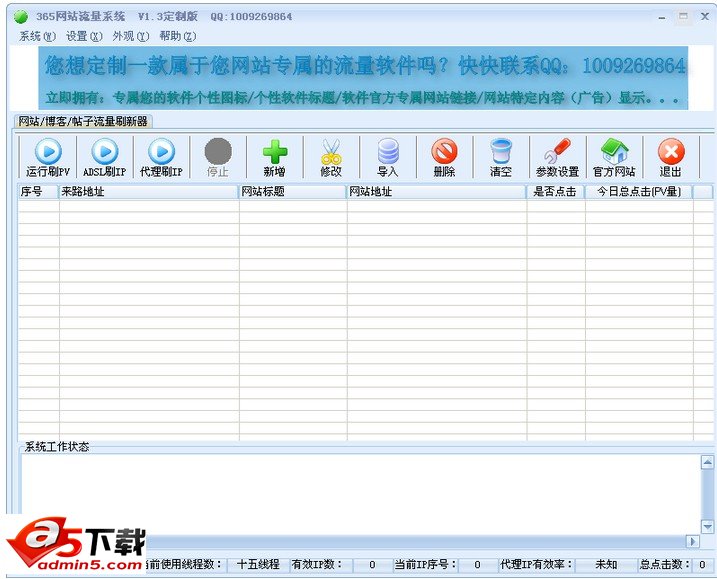717x579 pixels.
Task: Start the 运行刷PV play icon
Action: (48, 151)
